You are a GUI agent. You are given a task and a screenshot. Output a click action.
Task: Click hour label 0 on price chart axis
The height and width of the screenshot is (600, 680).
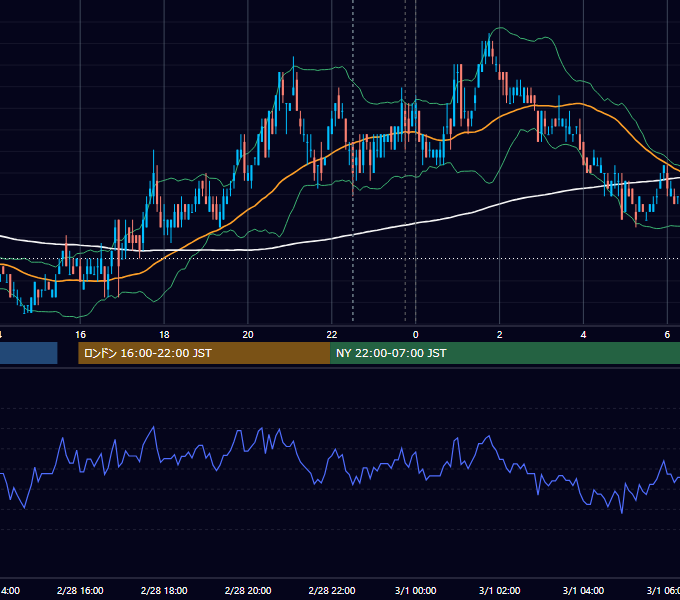click(x=415, y=335)
